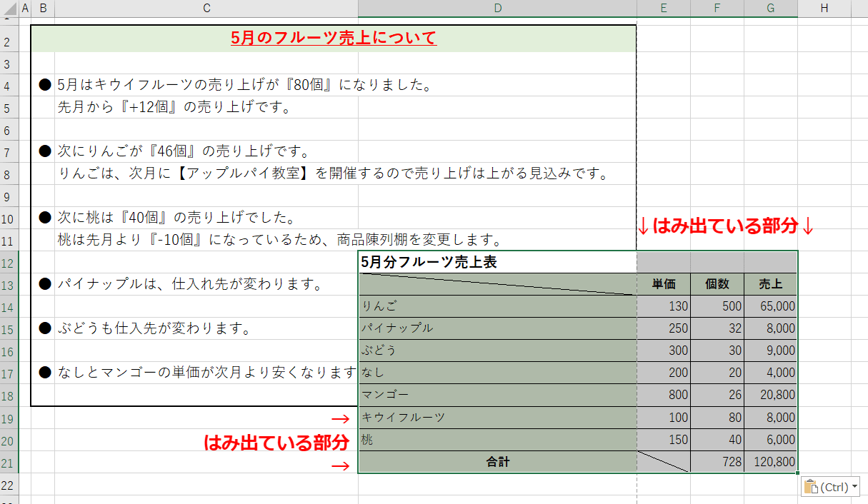868x504 pixels.
Task: Select column H header
Action: point(824,8)
